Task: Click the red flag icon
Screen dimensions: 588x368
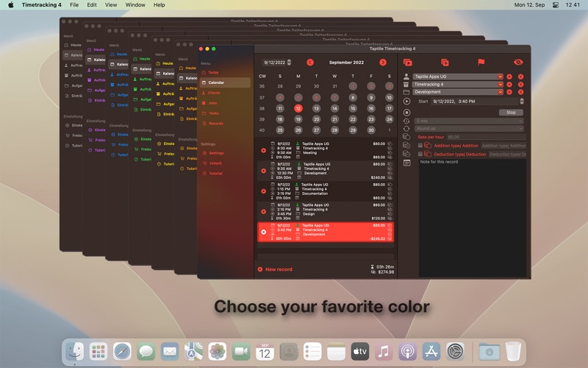Action: (x=481, y=62)
